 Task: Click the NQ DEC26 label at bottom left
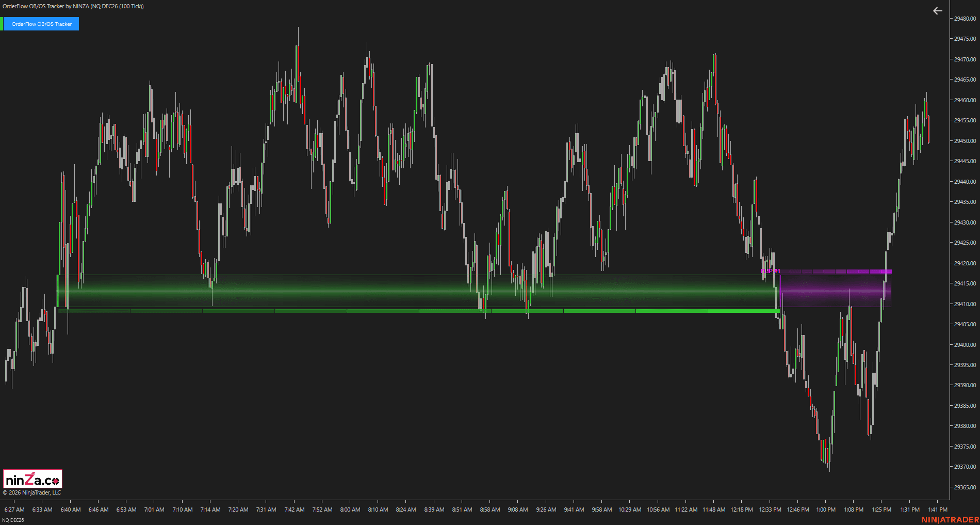click(x=13, y=520)
